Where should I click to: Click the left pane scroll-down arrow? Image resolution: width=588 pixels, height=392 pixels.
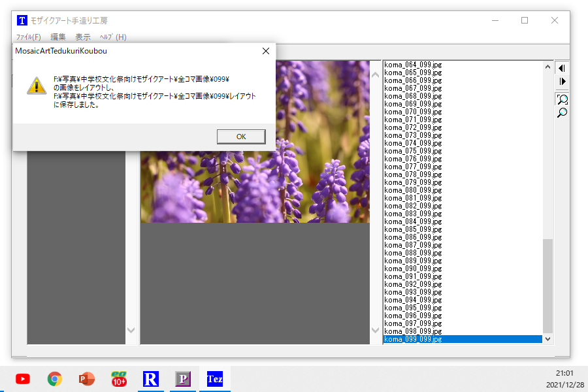131,330
